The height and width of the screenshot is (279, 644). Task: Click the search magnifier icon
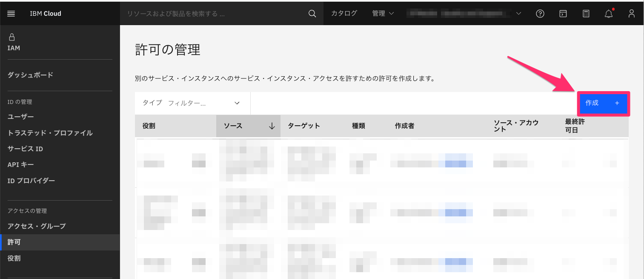click(312, 13)
